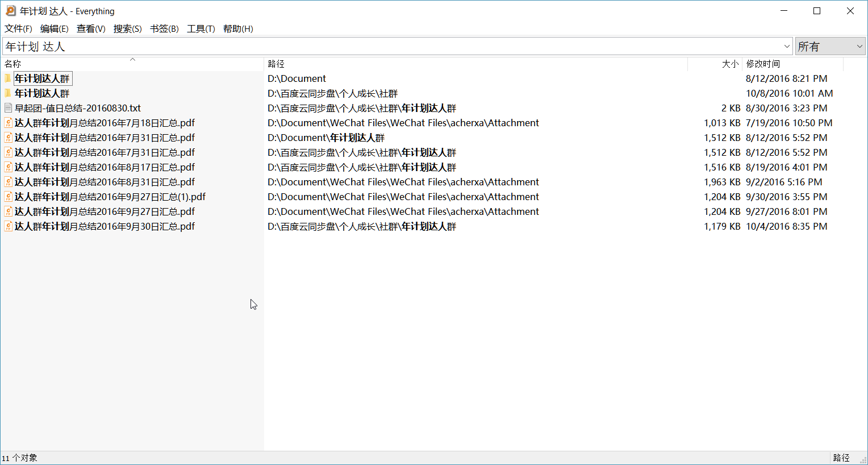This screenshot has height=465, width=868.
Task: Click the path D:\Document in first row
Action: (x=297, y=78)
